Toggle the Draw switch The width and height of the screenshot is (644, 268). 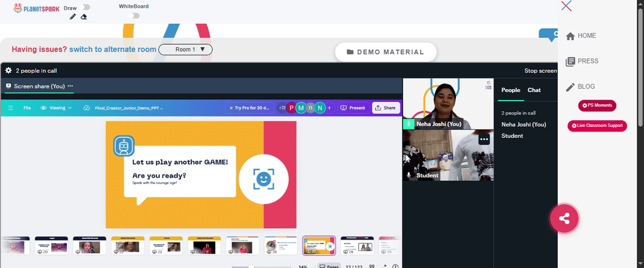click(x=86, y=7)
